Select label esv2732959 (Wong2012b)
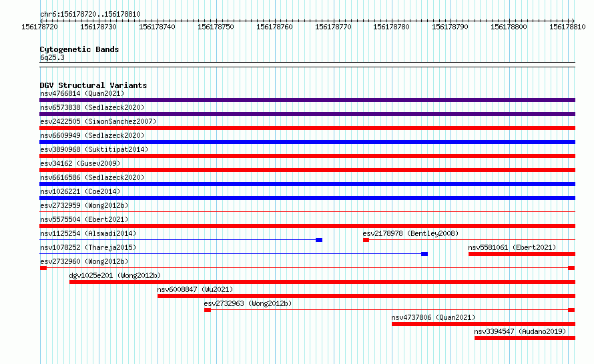Viewport: 594px width, 364px height. click(84, 205)
